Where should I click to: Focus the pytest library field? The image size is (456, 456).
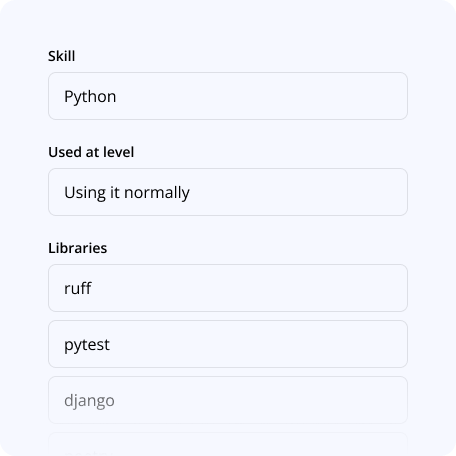click(228, 344)
